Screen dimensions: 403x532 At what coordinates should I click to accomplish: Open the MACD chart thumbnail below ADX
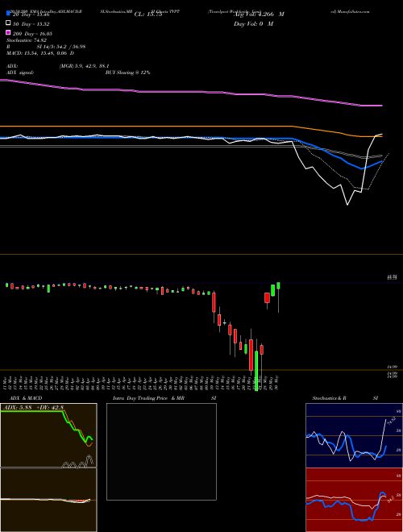pyautogui.click(x=48, y=500)
